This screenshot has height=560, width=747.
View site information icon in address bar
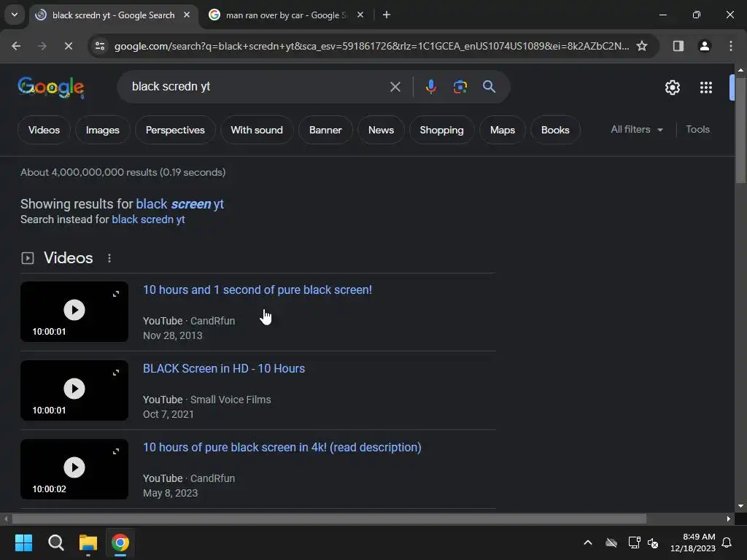tap(100, 46)
